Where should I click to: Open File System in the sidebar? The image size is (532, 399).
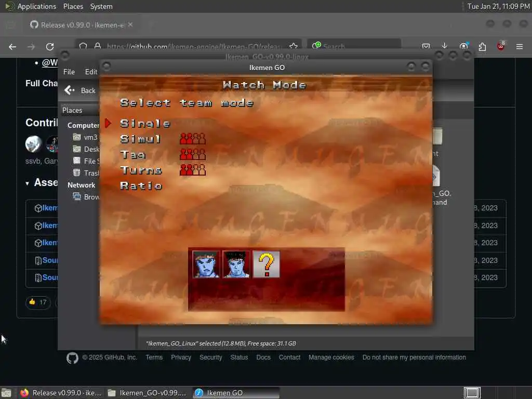[86, 161]
